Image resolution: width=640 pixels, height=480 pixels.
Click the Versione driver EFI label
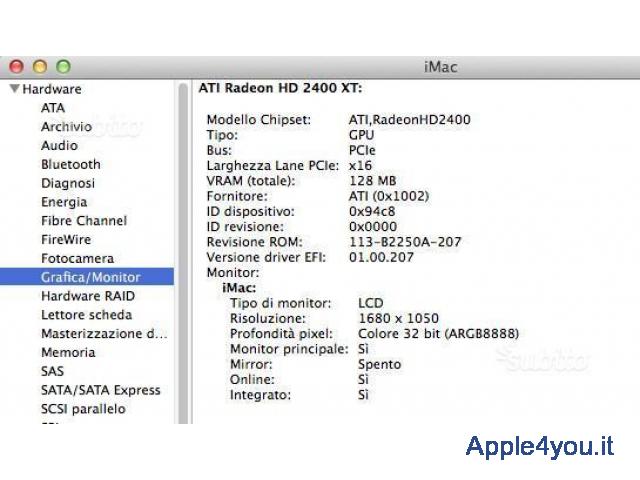pos(266,257)
